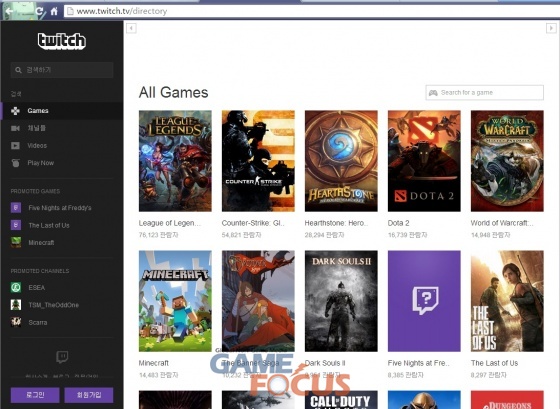Click The Last of Us promoted game icon
This screenshot has height=409, width=560.
point(16,225)
